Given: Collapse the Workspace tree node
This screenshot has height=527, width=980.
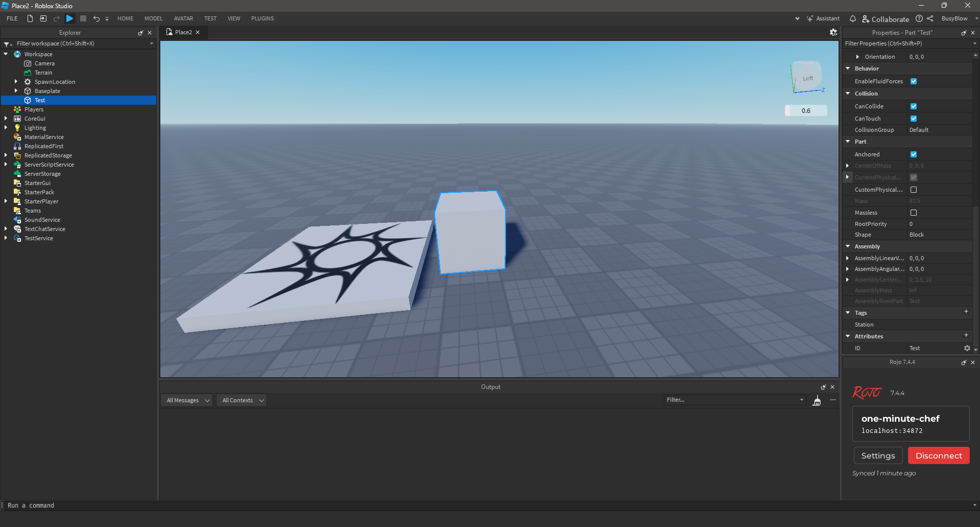Looking at the screenshot, I should pos(6,54).
